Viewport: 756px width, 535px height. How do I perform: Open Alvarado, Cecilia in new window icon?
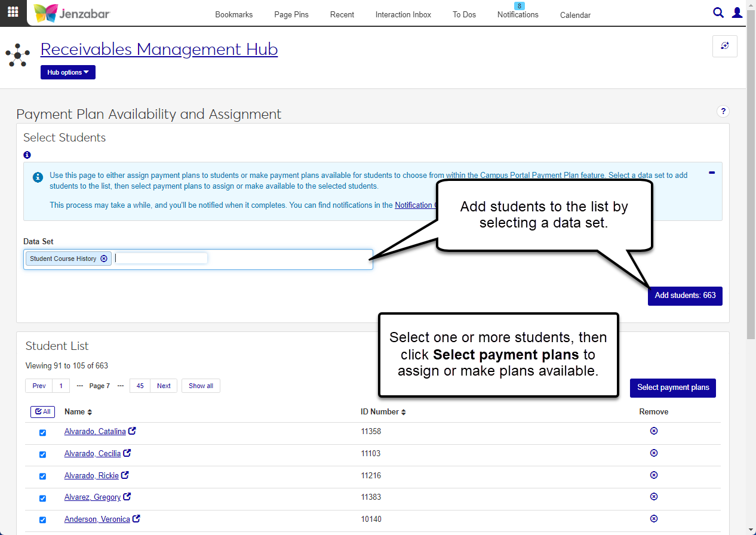point(127,453)
